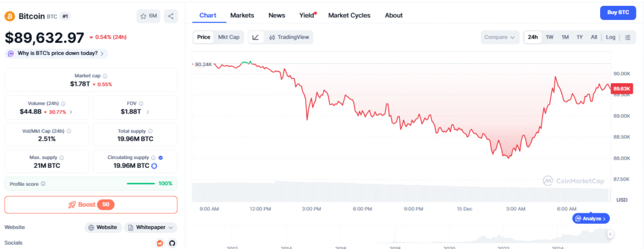This screenshot has height=249, width=644.
Task: Toggle chart to Mkt Cap
Action: pyautogui.click(x=229, y=37)
